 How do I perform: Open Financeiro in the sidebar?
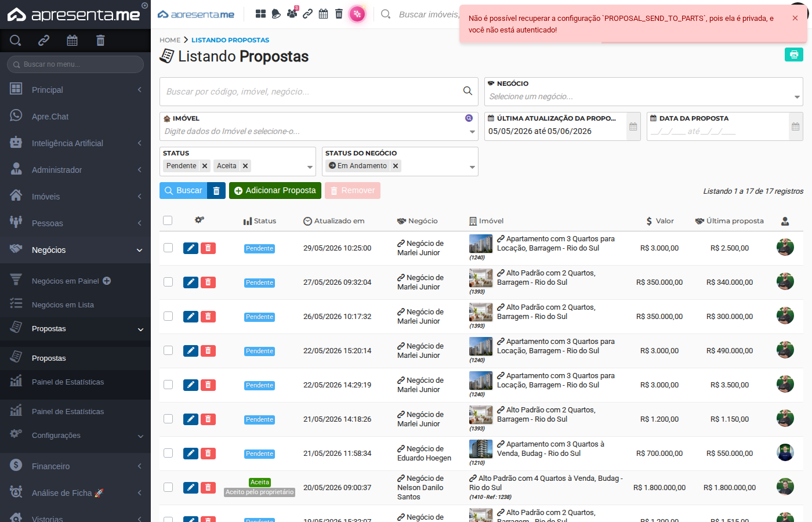pyautogui.click(x=75, y=466)
